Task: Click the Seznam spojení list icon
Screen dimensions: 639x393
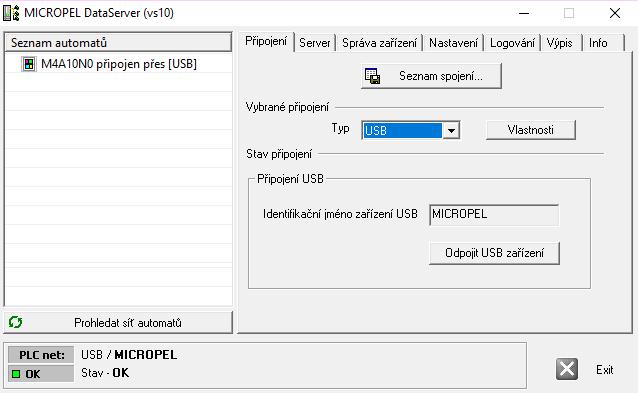Action: pyautogui.click(x=372, y=76)
